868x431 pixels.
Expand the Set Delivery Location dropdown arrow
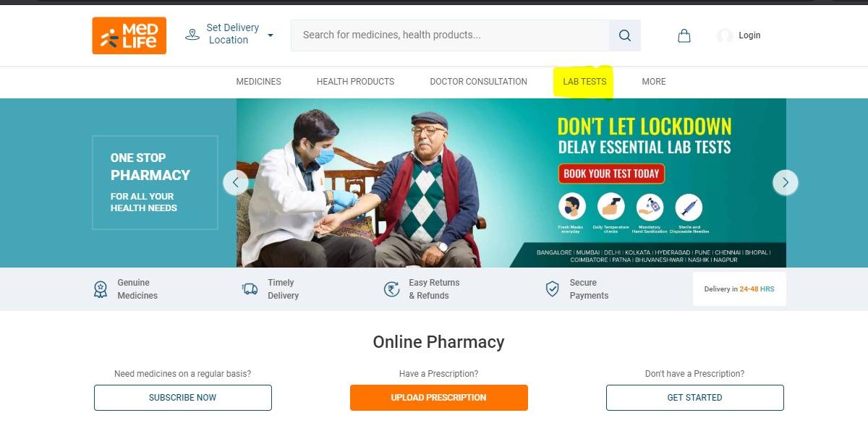coord(271,35)
